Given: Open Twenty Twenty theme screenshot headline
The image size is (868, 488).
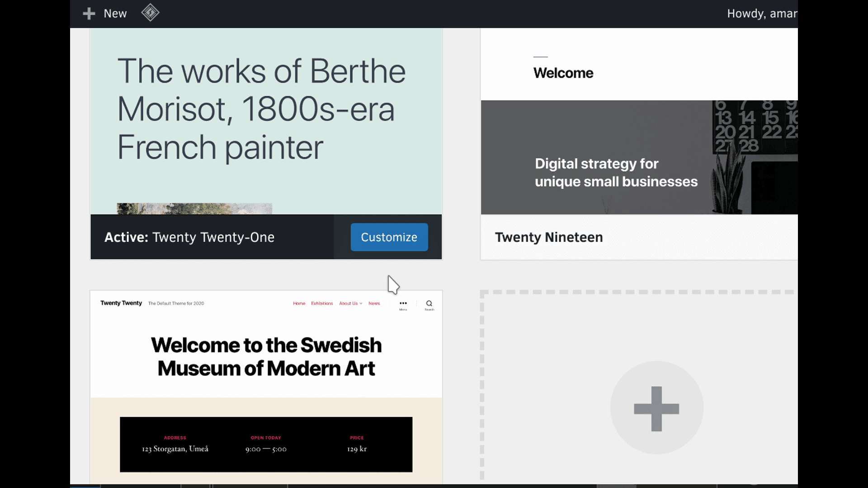Looking at the screenshot, I should (266, 357).
